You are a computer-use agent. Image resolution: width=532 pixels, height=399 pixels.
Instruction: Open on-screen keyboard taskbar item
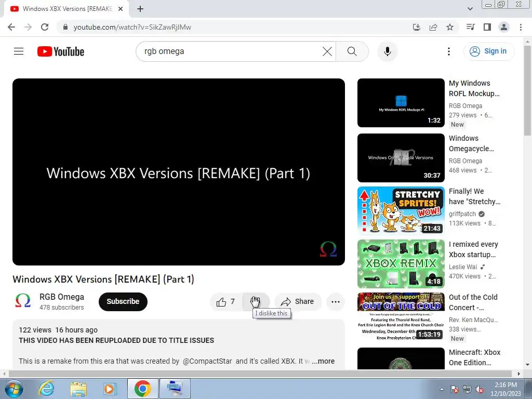(175, 389)
